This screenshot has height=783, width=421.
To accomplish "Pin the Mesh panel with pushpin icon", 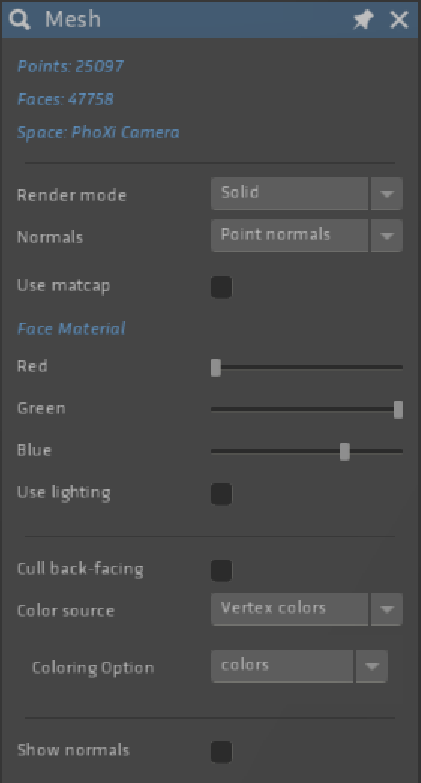I will tap(363, 20).
